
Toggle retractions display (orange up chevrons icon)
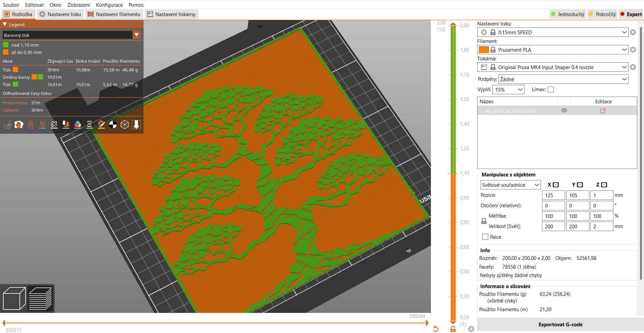tap(31, 124)
